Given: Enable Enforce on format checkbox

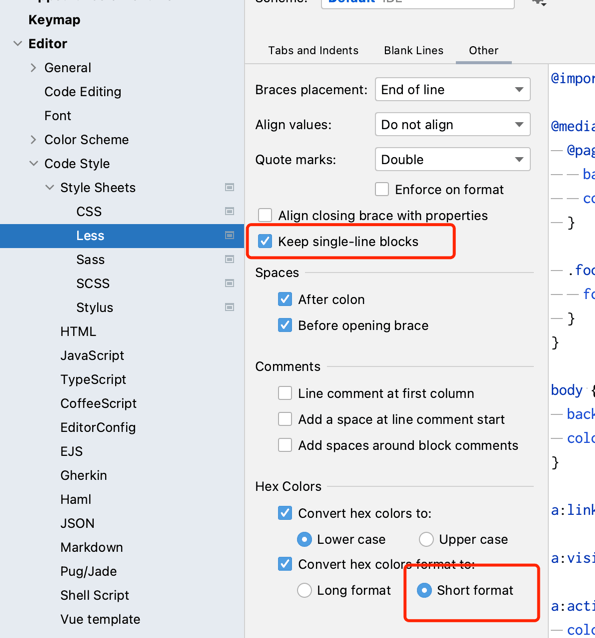Looking at the screenshot, I should (x=382, y=189).
